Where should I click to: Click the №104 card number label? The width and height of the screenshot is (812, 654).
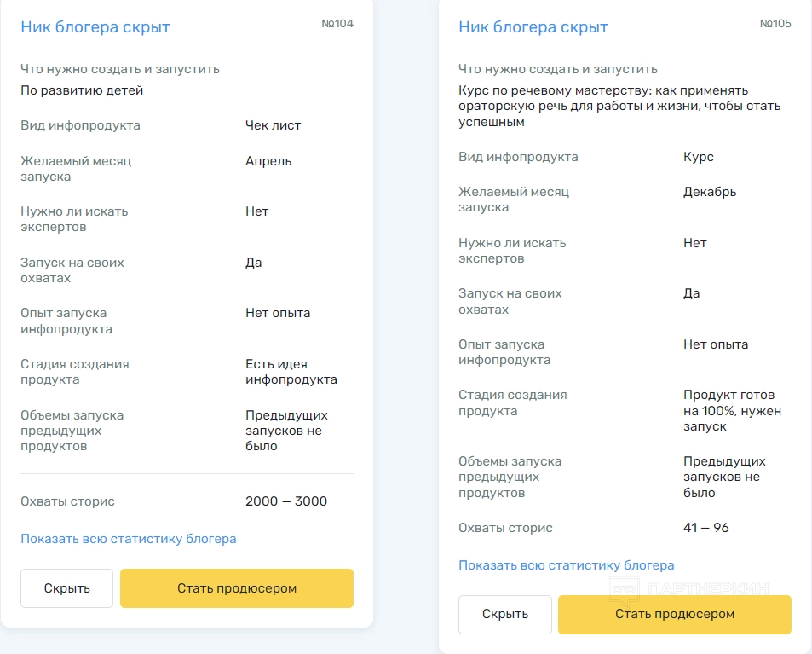[x=337, y=24]
